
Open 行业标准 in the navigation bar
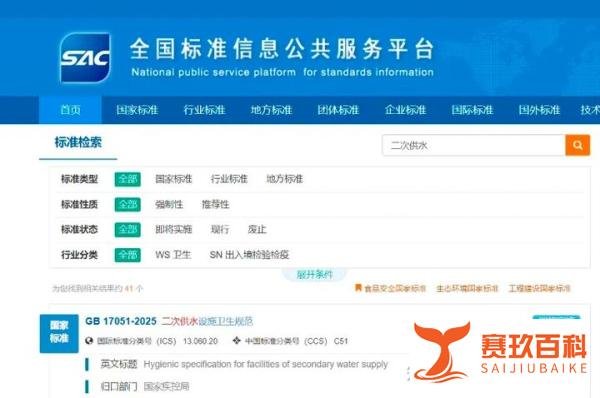coord(204,110)
